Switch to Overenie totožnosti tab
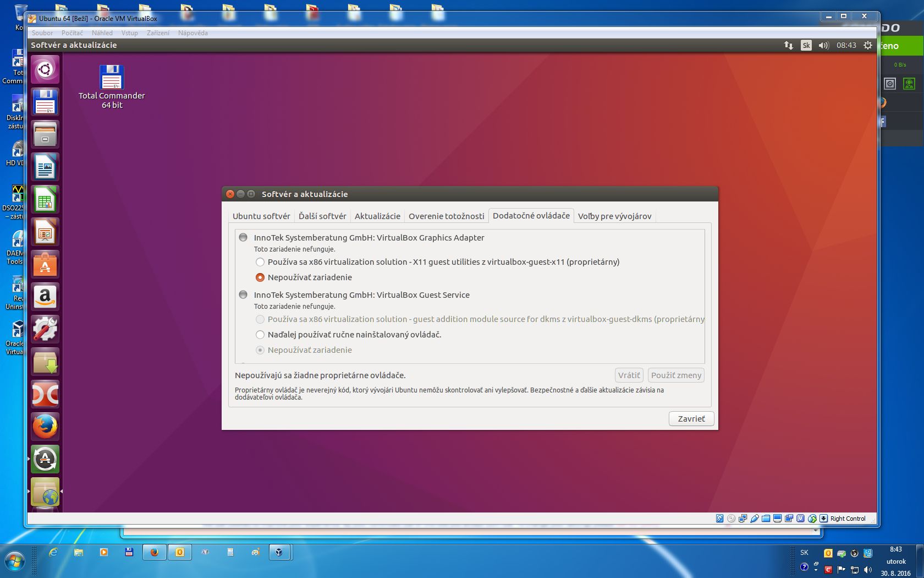This screenshot has height=578, width=924. tap(446, 216)
